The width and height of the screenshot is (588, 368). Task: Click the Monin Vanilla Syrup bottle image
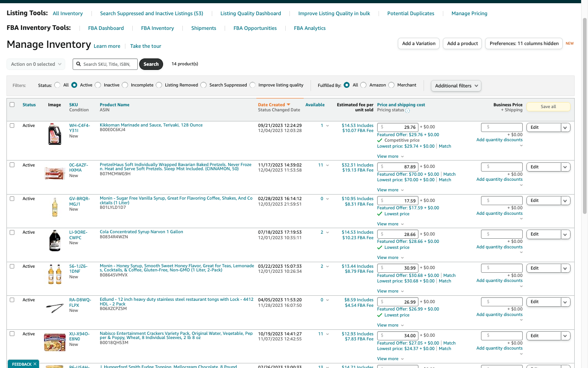55,207
